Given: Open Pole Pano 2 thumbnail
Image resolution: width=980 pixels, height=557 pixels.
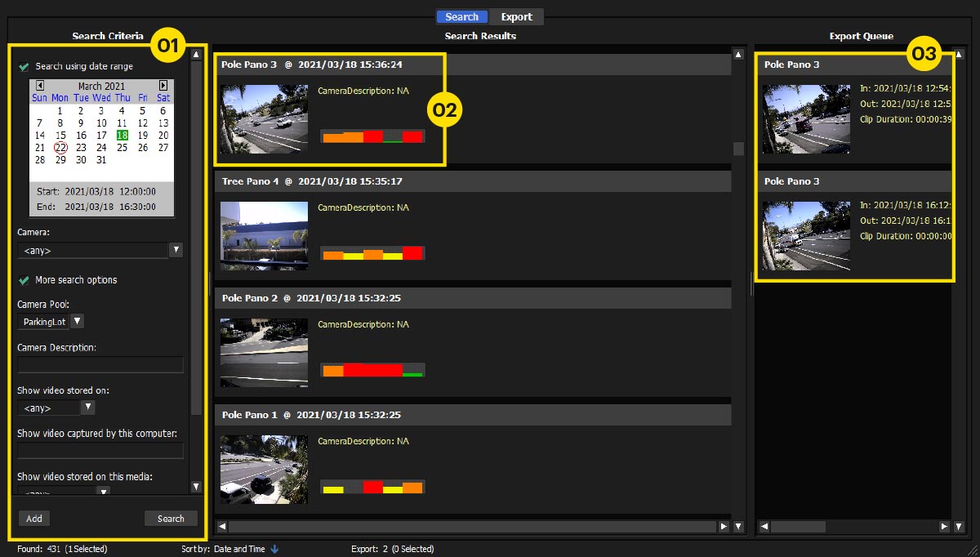Looking at the screenshot, I should click(x=264, y=353).
